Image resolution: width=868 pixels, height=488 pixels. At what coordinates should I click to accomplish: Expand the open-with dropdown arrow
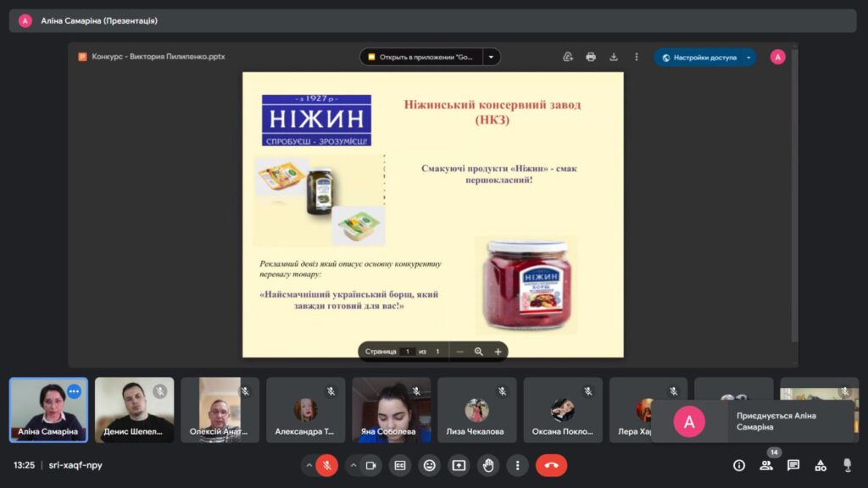point(491,57)
